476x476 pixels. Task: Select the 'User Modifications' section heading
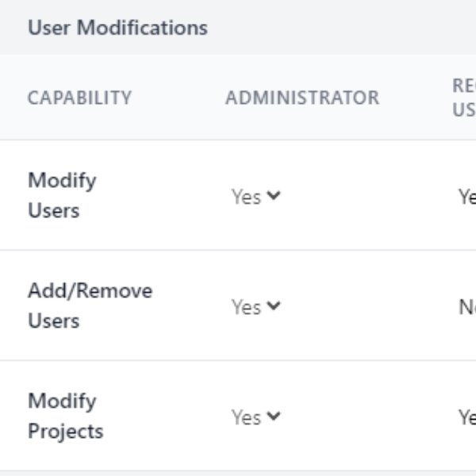[x=117, y=28]
